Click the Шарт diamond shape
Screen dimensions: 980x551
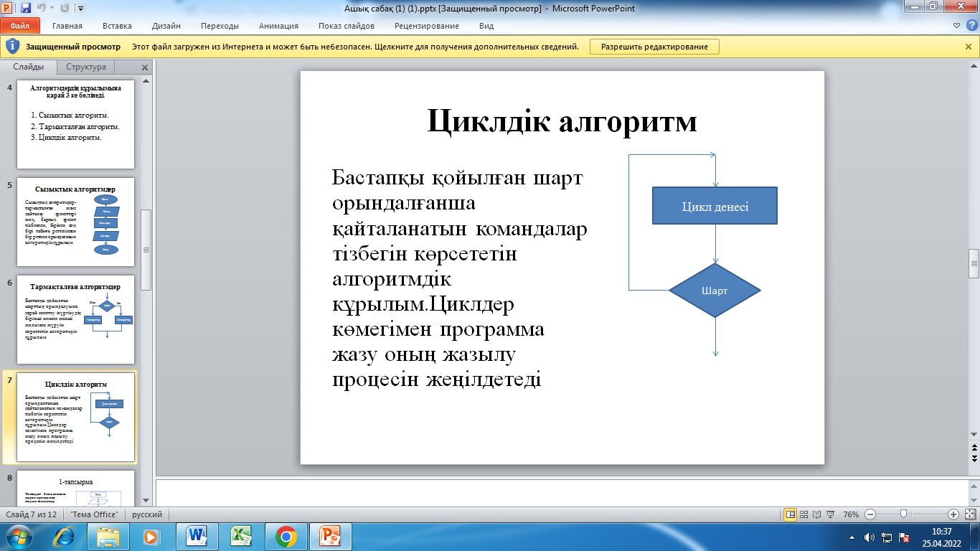pyautogui.click(x=715, y=291)
